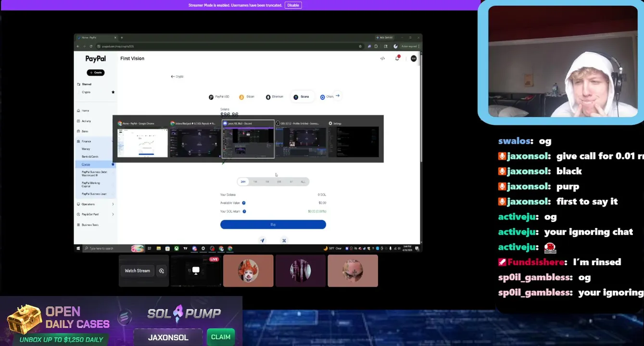
Task: Open PayPal Working Capital entry
Action: [91, 185]
